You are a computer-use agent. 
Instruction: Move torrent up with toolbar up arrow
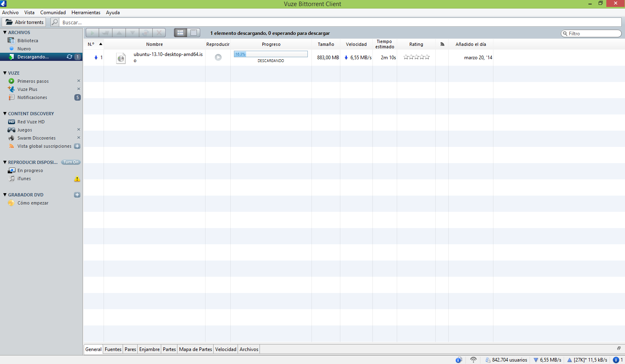pyautogui.click(x=119, y=33)
